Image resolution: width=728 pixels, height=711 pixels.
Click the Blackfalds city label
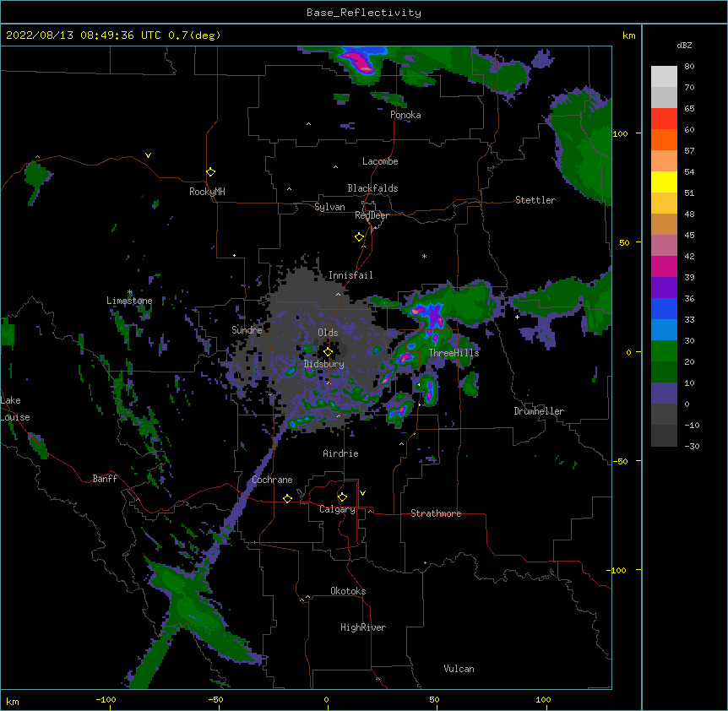[372, 188]
